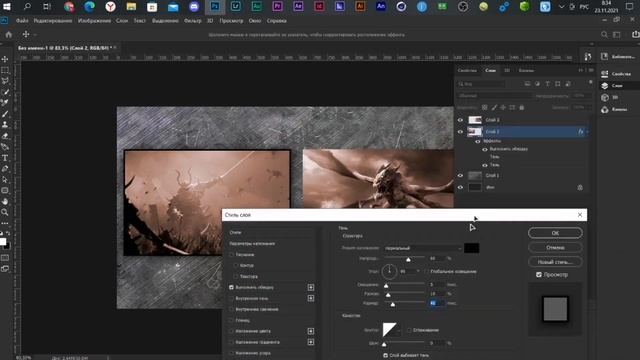Open the Файл menu
Screen dimensions: 640x360
pos(22,20)
